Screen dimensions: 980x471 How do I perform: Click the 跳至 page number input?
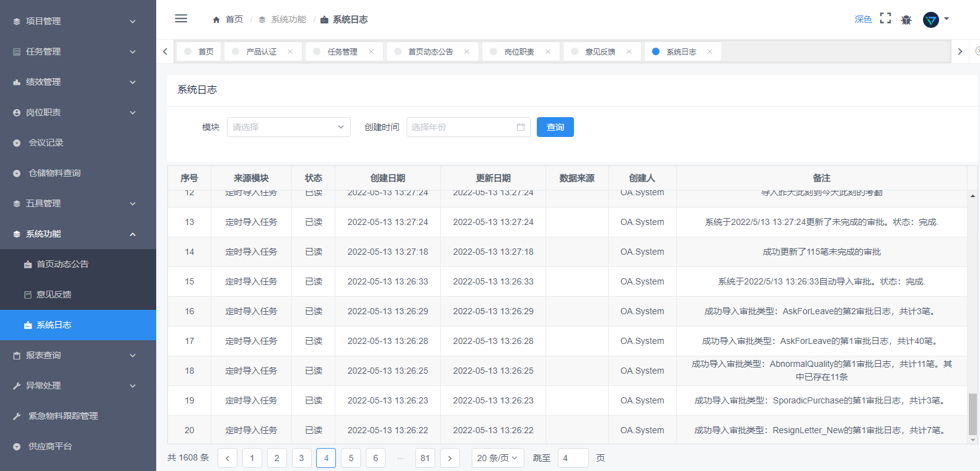point(573,458)
